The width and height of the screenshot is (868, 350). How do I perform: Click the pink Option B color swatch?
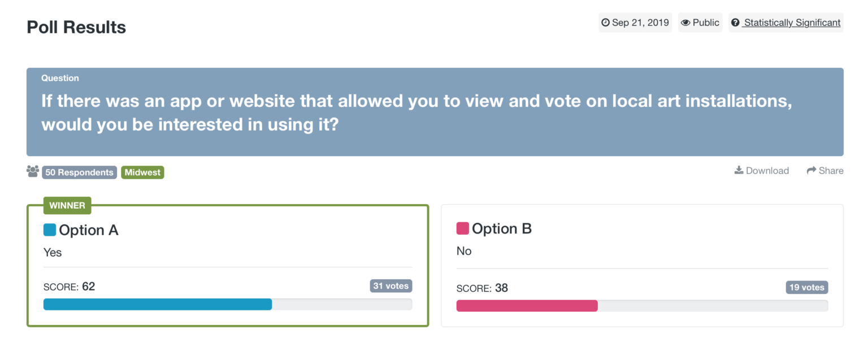pyautogui.click(x=463, y=228)
